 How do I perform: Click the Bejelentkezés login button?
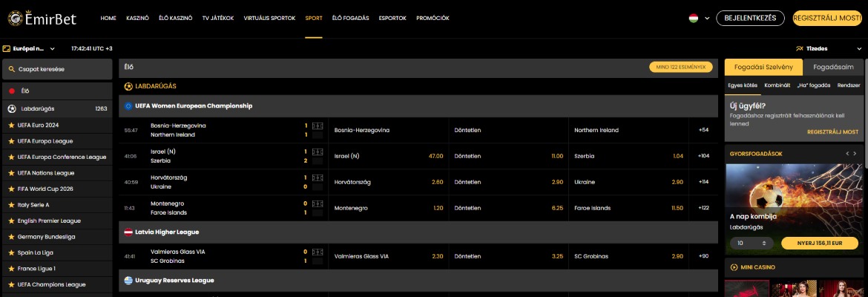click(750, 19)
